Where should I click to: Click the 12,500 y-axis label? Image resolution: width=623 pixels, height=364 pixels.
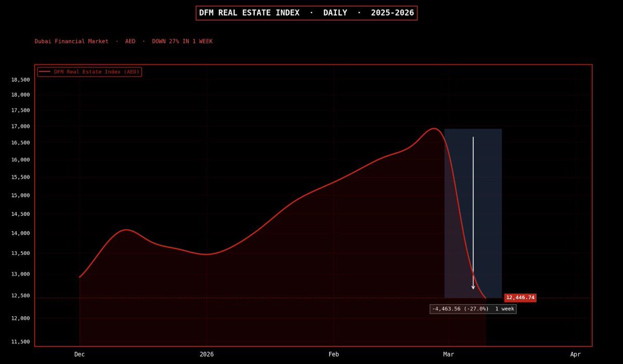(x=20, y=296)
